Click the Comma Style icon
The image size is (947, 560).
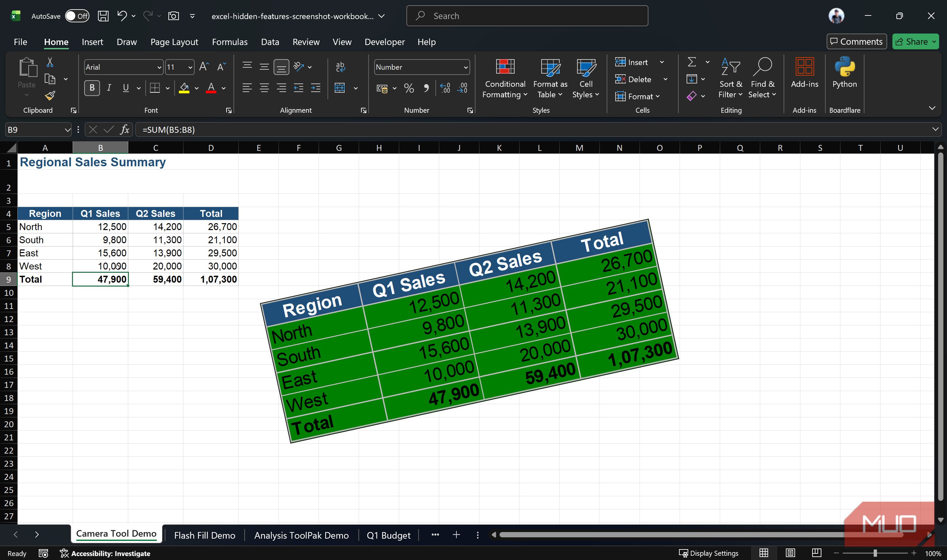point(426,88)
